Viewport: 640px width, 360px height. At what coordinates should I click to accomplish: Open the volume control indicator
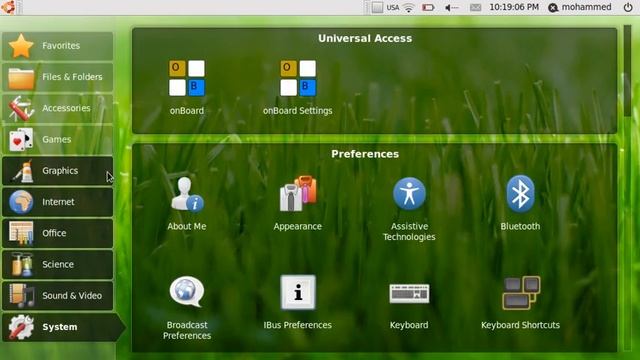(x=451, y=7)
